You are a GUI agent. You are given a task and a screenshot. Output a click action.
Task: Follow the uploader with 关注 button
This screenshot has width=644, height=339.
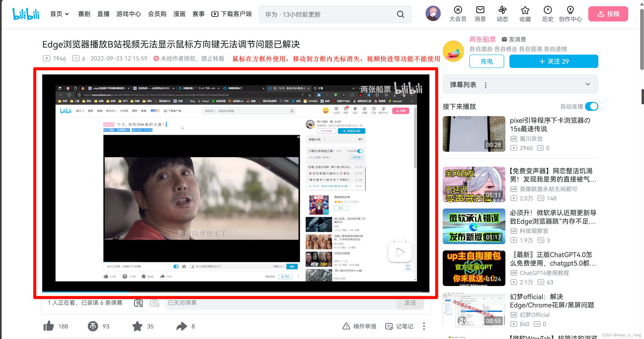click(x=553, y=61)
